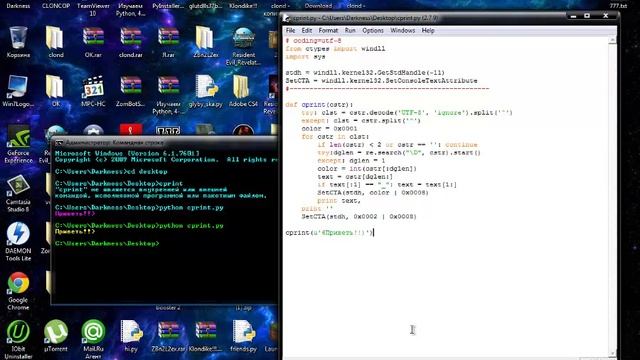This screenshot has height=360, width=640.
Task: Click the 'import sys' code line
Action: coord(305,57)
